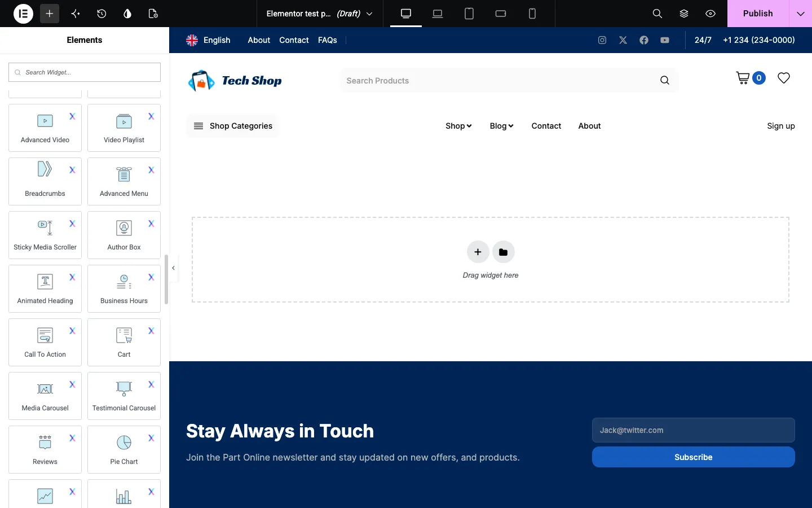
Task: Open Site Settings sparkle icon
Action: click(76, 14)
